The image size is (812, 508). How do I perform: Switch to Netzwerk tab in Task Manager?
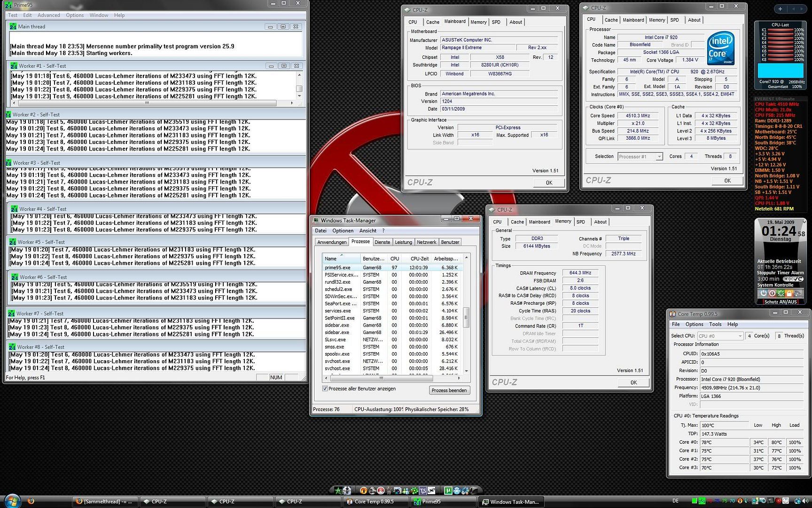426,242
